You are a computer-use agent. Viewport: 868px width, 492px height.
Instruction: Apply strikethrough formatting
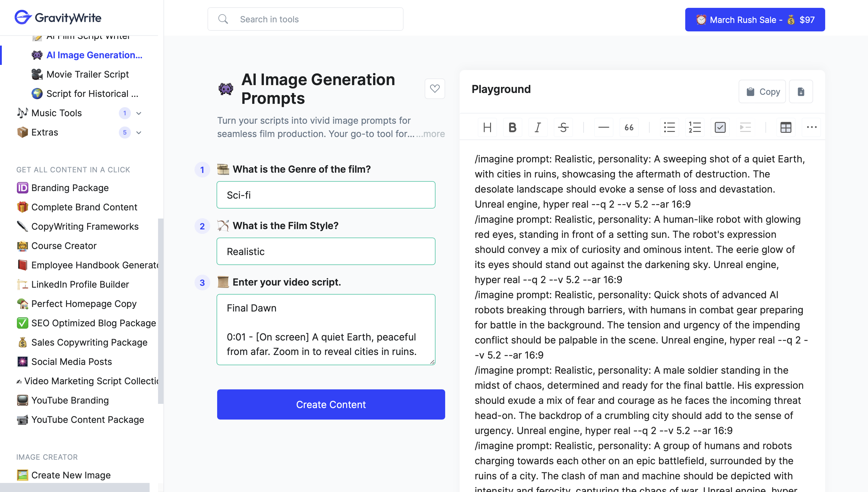click(x=563, y=127)
